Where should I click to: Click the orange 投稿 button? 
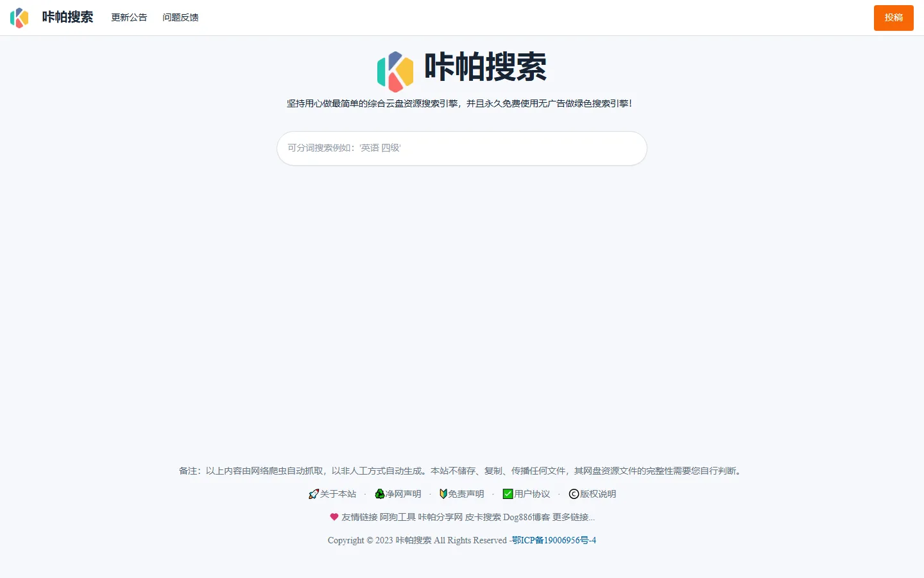(x=893, y=18)
